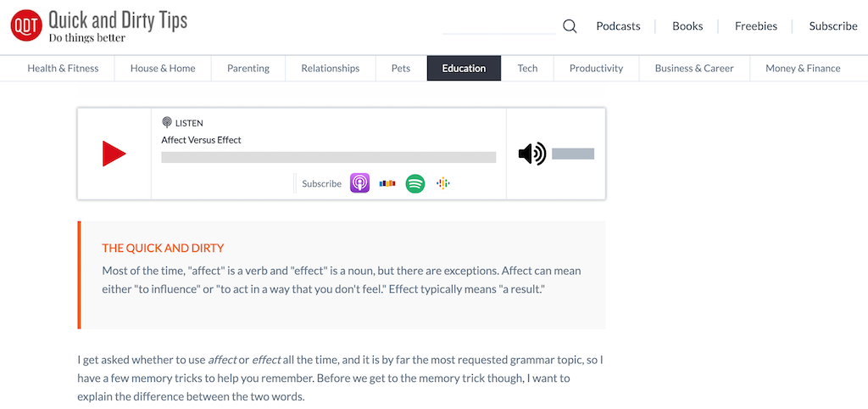Adjust the volume slider bar
This screenshot has height=409, width=868.
point(573,154)
